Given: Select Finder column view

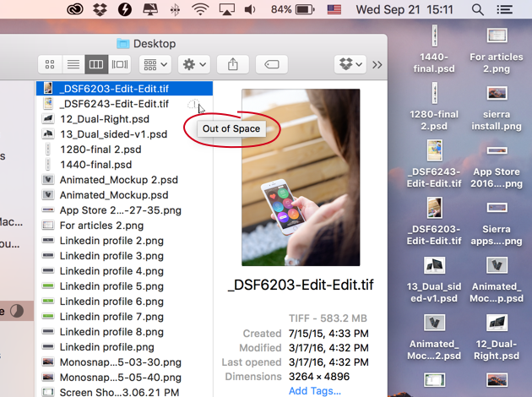Looking at the screenshot, I should (96, 64).
